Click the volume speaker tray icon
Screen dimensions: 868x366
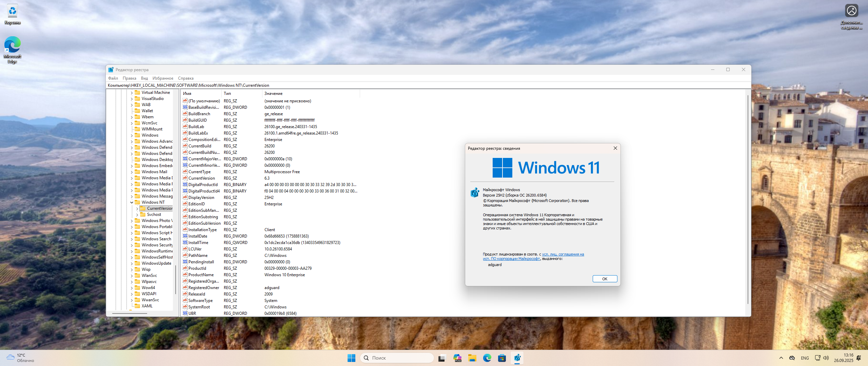tap(826, 358)
